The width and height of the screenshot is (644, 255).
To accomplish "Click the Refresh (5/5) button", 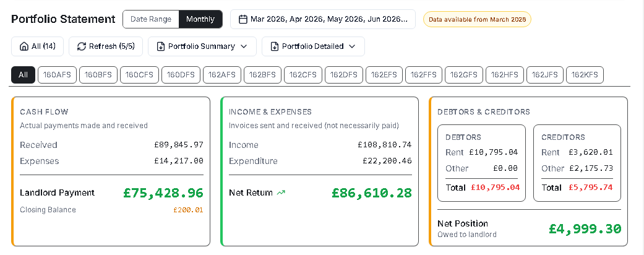I will tap(106, 46).
